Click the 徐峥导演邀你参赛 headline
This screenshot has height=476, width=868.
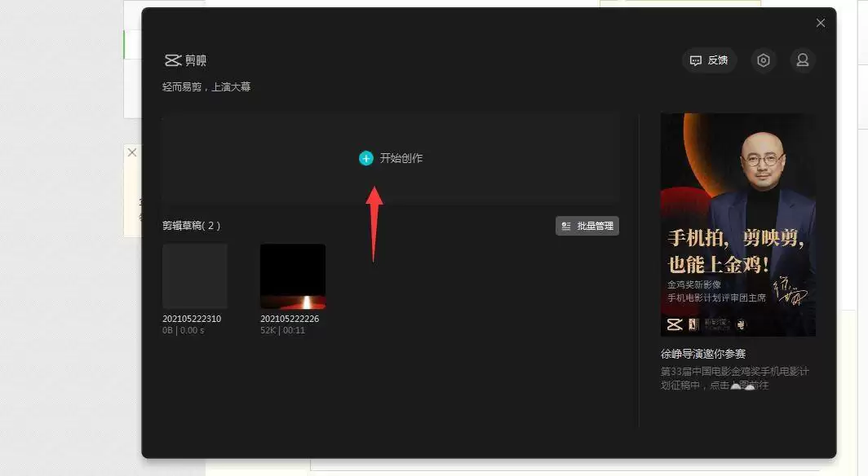703,354
